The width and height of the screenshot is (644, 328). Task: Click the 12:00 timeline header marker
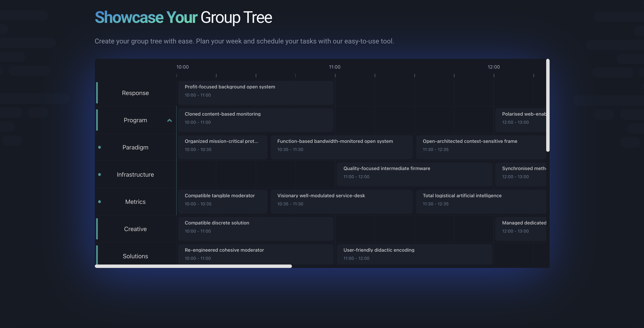[493, 67]
